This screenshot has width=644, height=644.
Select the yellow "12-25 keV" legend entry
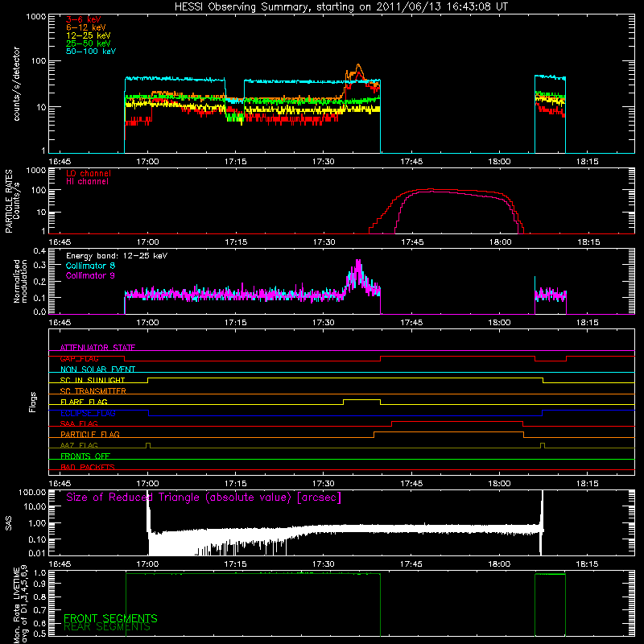click(x=89, y=35)
